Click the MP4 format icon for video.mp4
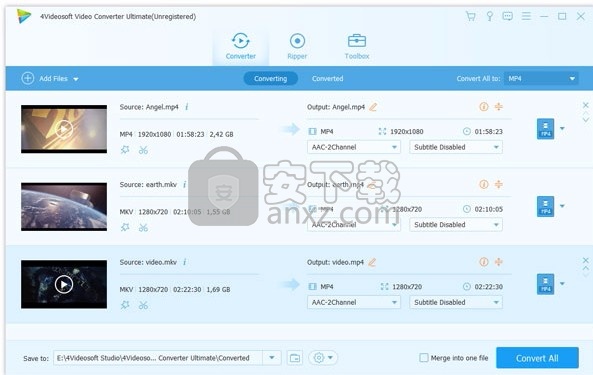 [545, 284]
